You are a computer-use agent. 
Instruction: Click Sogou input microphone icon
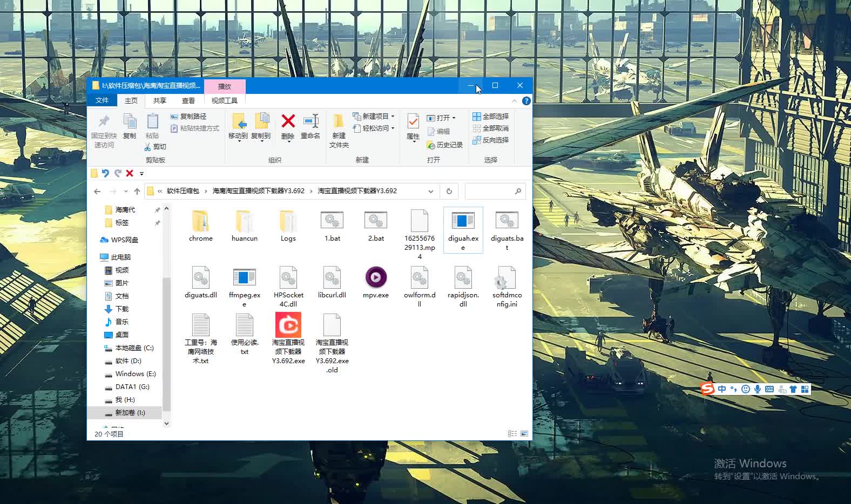pos(758,389)
